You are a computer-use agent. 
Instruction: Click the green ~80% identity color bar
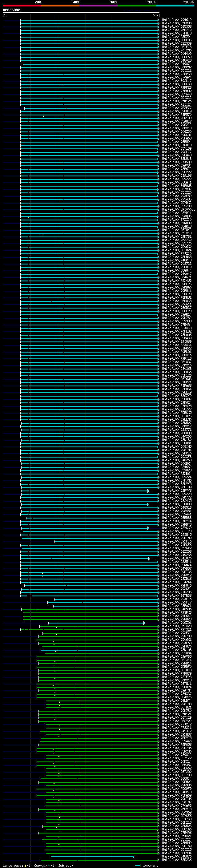[x=137, y=6]
